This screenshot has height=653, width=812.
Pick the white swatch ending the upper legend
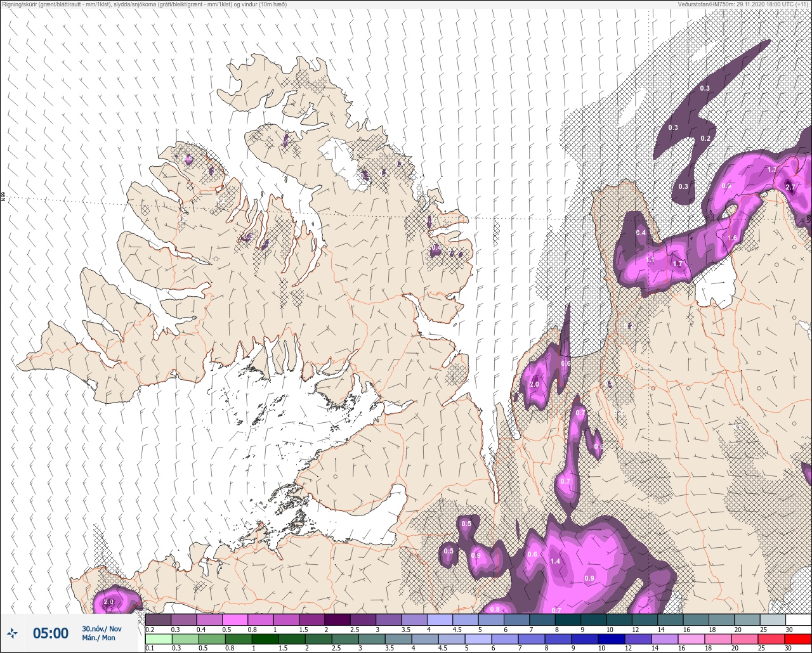798,619
